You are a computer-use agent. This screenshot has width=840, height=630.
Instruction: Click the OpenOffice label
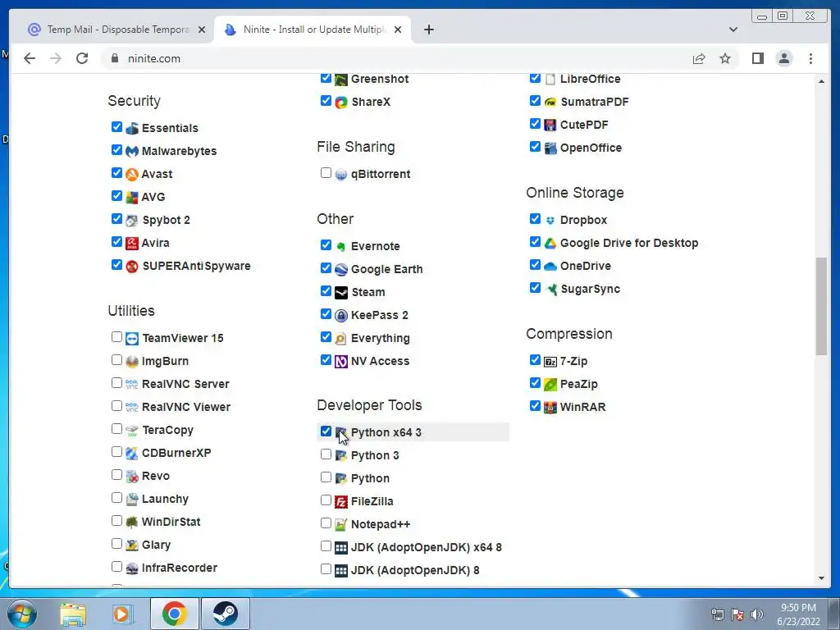591,148
